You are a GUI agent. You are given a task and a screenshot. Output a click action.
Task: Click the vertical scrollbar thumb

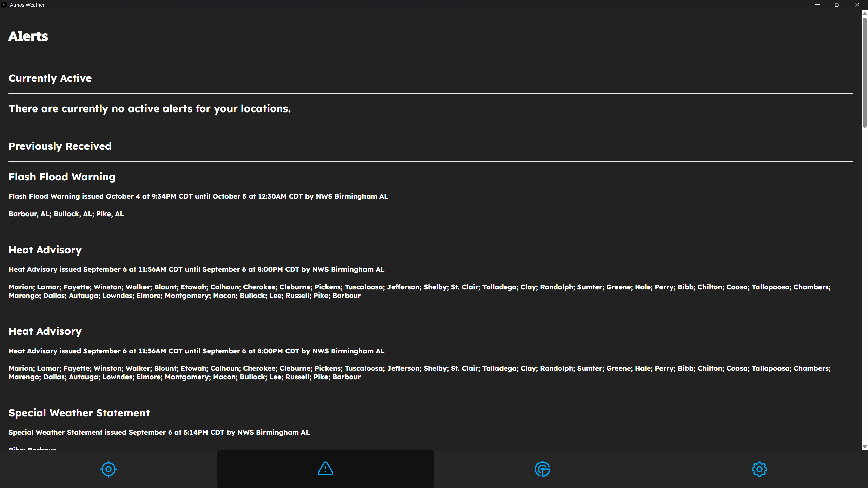click(865, 73)
